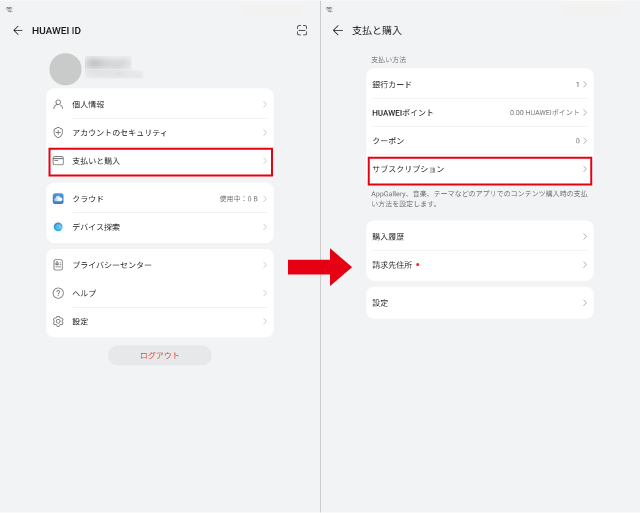Viewport: 640px width, 513px height.
Task: Click the profile avatar picture
Action: point(66,69)
